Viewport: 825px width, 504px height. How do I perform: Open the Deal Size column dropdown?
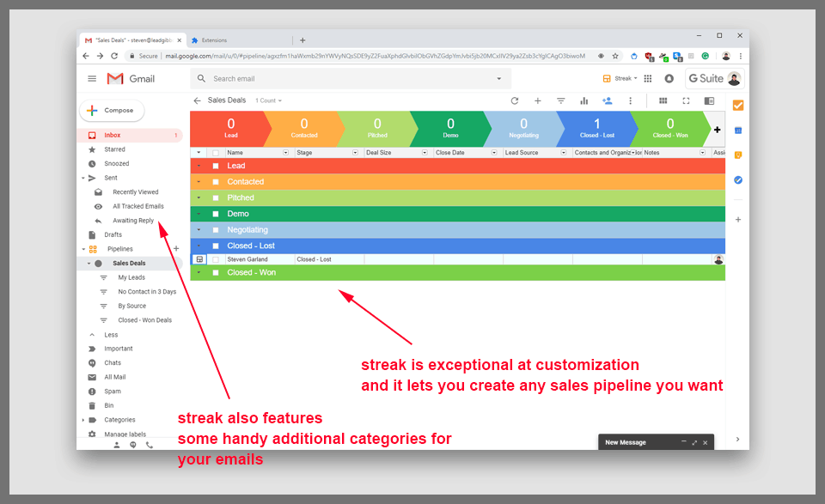click(425, 153)
